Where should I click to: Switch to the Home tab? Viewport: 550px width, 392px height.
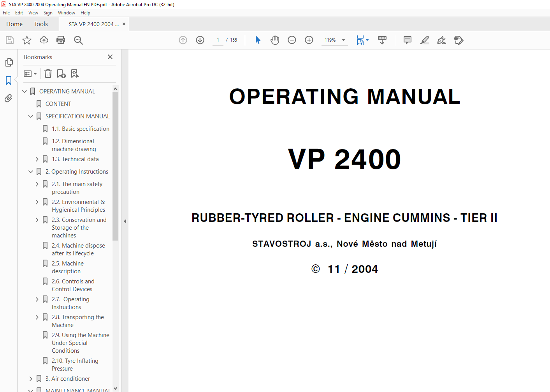pyautogui.click(x=14, y=24)
